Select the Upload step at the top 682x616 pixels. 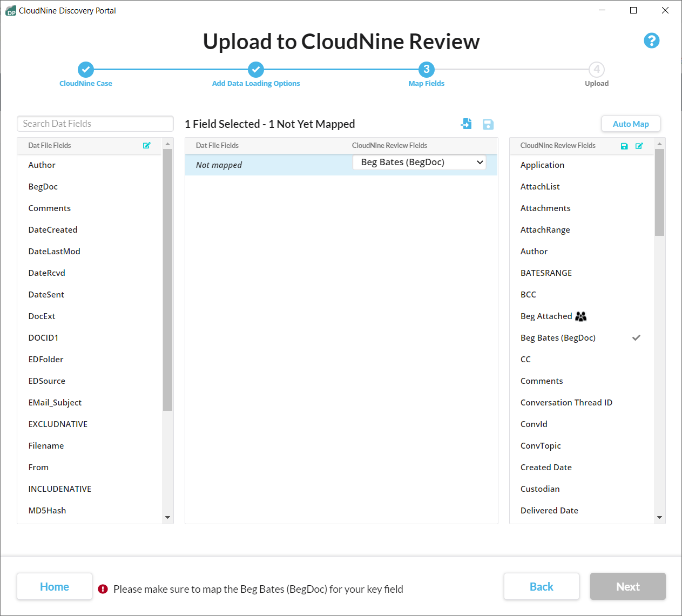click(x=596, y=69)
